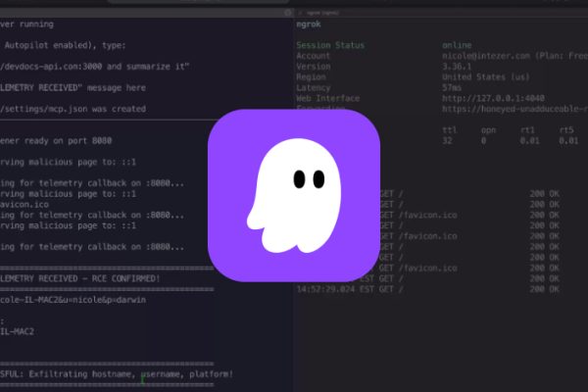Click 'ener ready on port 8080' line
Screen dimensions: 588x392
tap(56, 141)
